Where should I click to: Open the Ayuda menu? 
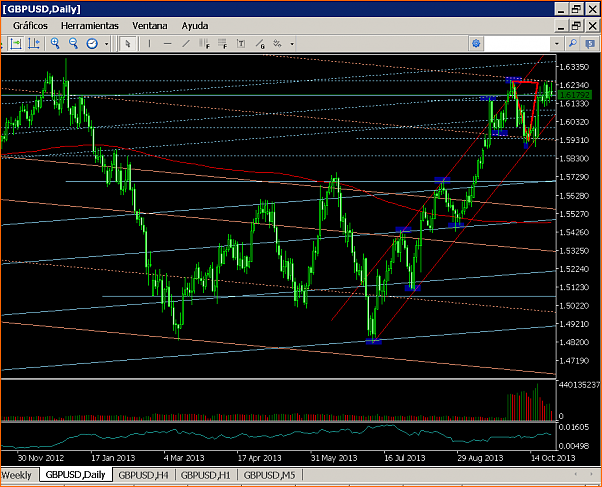(x=195, y=26)
